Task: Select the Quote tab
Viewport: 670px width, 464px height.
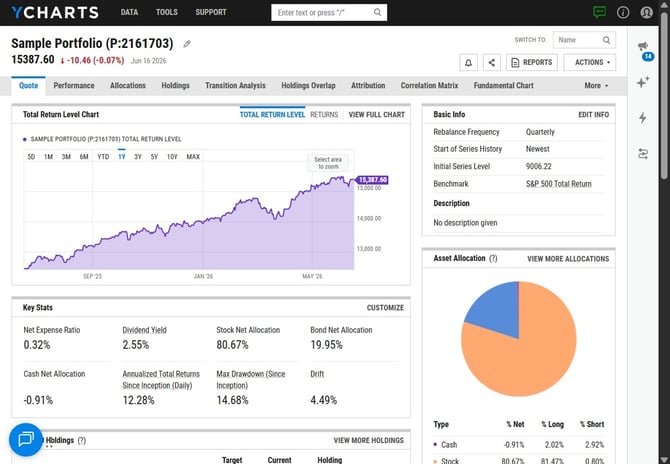Action: tap(29, 85)
